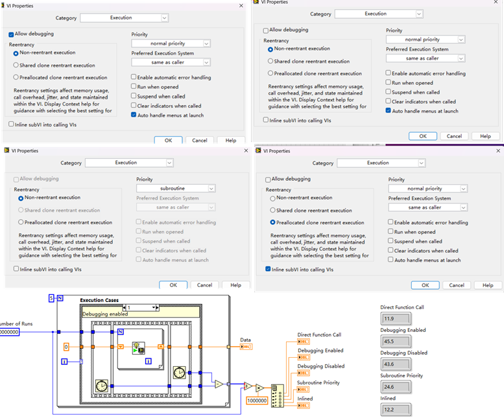Uncheck the ticked Allow debugging checkbox
The width and height of the screenshot is (504, 420).
tap(12, 34)
